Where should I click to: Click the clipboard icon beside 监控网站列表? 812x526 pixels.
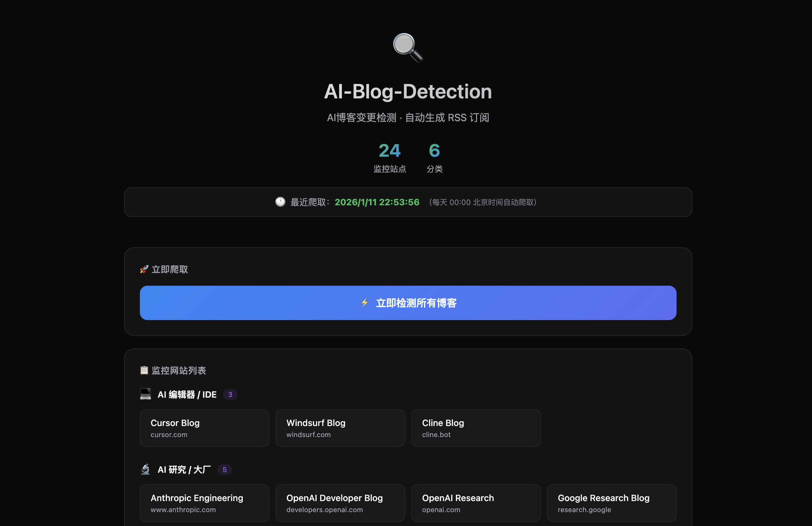click(x=144, y=370)
